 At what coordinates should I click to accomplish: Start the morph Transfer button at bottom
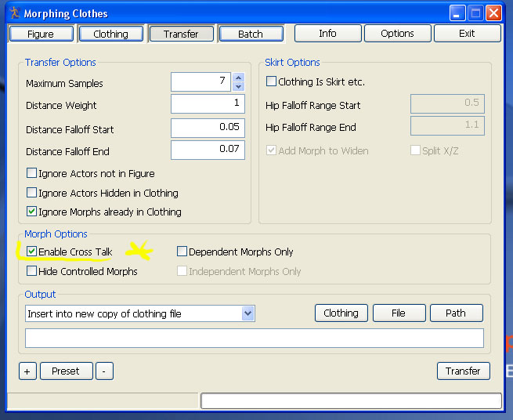pos(464,371)
